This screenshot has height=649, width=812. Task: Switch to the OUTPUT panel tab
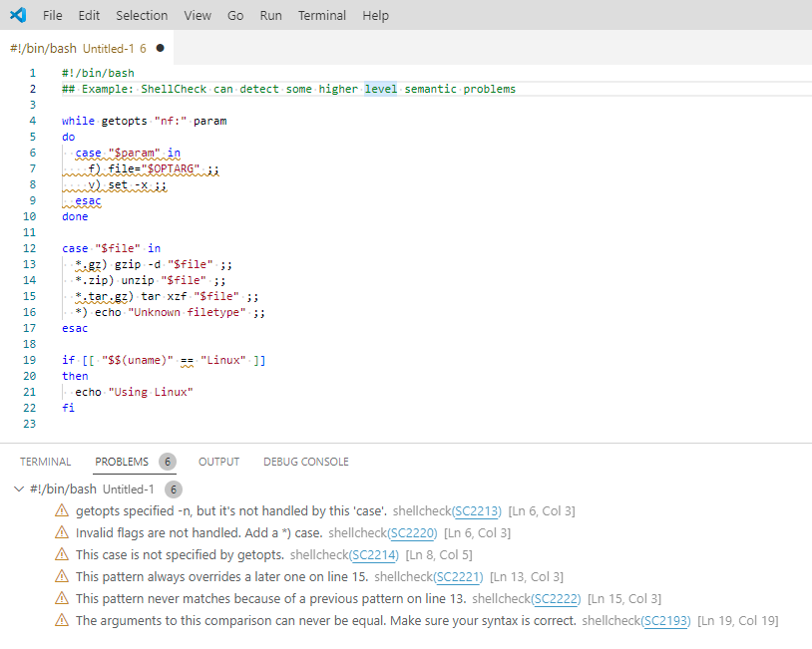point(219,462)
